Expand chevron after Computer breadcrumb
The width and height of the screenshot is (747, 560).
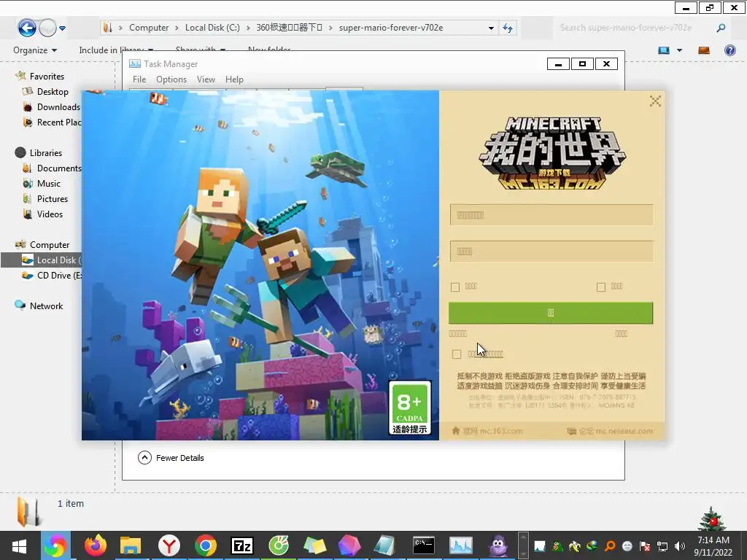click(177, 28)
